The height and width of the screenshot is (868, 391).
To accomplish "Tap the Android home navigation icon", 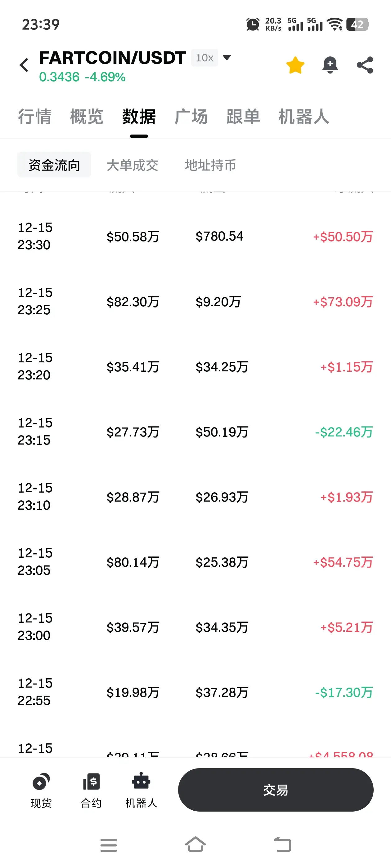I will pos(195,844).
